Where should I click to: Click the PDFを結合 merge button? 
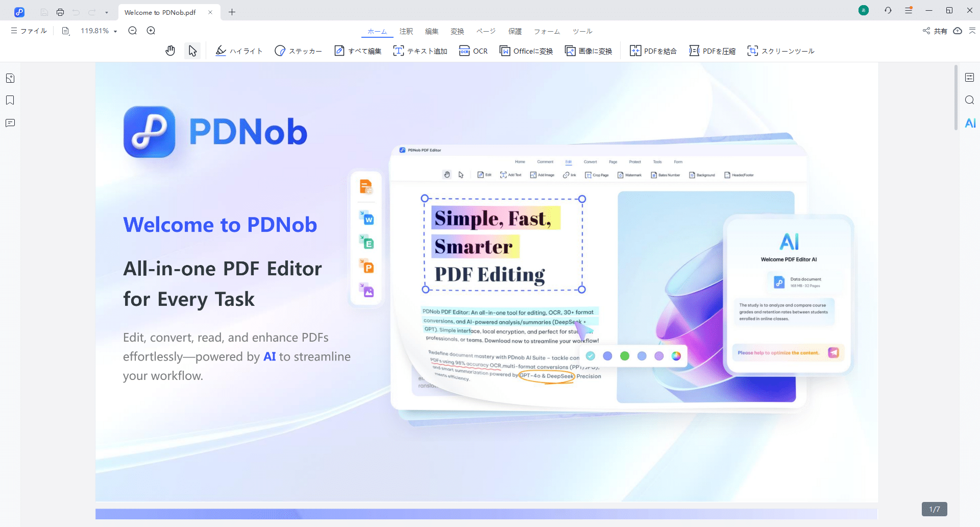(653, 51)
